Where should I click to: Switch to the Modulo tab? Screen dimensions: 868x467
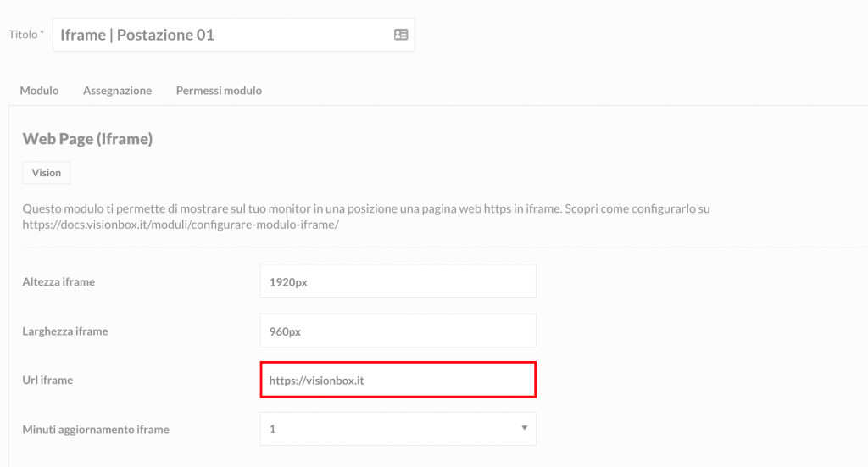click(39, 90)
